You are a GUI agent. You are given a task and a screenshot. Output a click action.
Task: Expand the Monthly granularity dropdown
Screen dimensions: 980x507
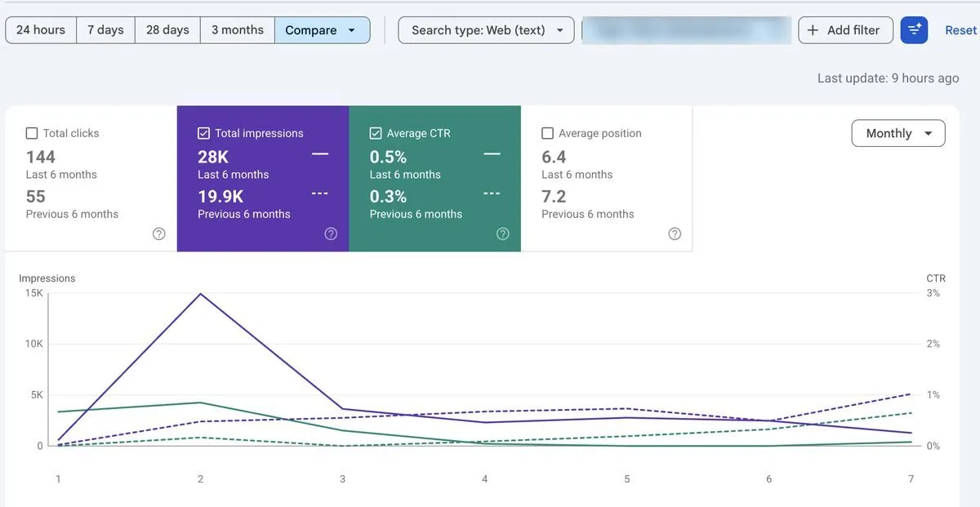tap(898, 133)
